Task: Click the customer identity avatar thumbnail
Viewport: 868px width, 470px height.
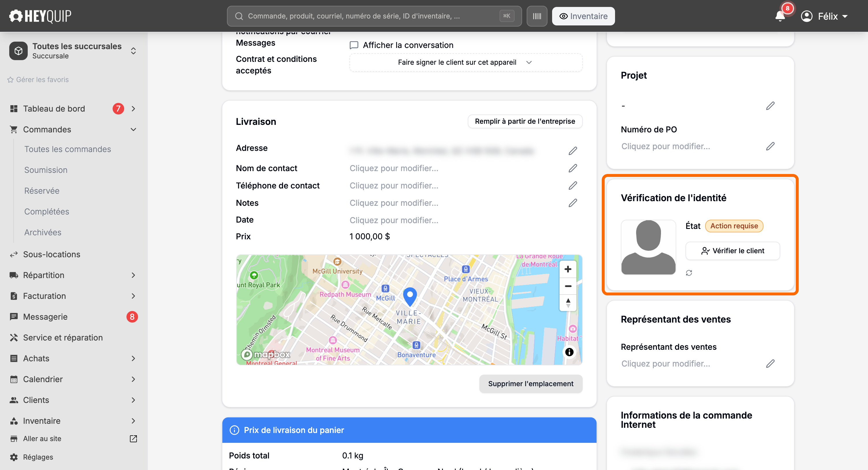Action: pyautogui.click(x=648, y=247)
